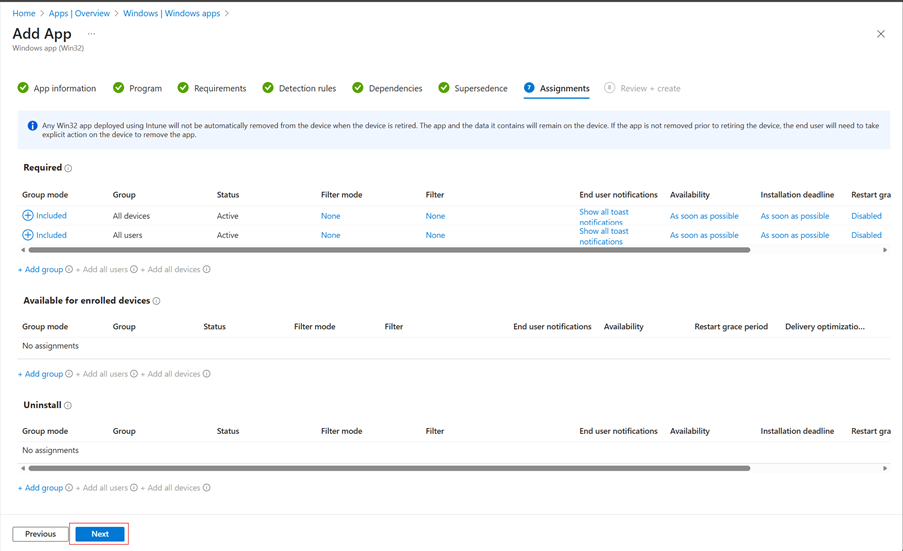
Task: Click info icon beside Uninstall Add all users
Action: tap(134, 488)
